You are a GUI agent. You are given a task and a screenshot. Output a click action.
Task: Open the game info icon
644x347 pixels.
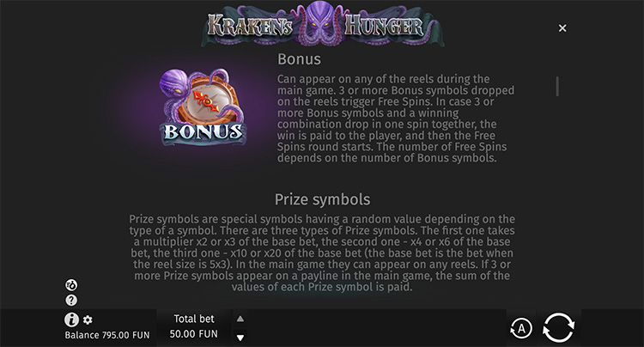coord(71,320)
